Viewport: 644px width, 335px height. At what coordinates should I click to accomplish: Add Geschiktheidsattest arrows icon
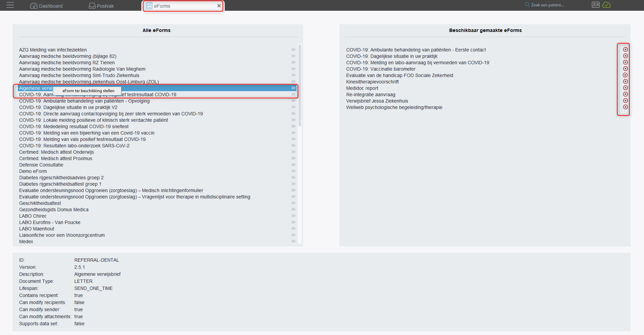click(x=293, y=203)
